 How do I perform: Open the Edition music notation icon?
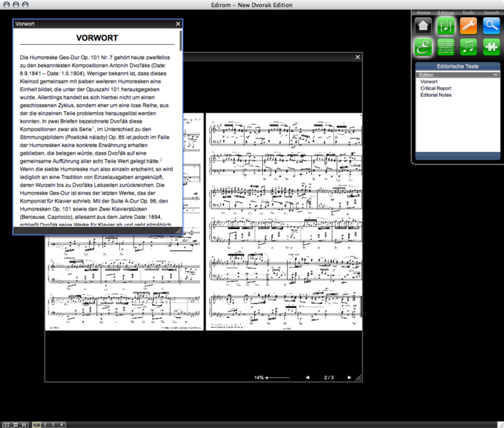pos(446,26)
